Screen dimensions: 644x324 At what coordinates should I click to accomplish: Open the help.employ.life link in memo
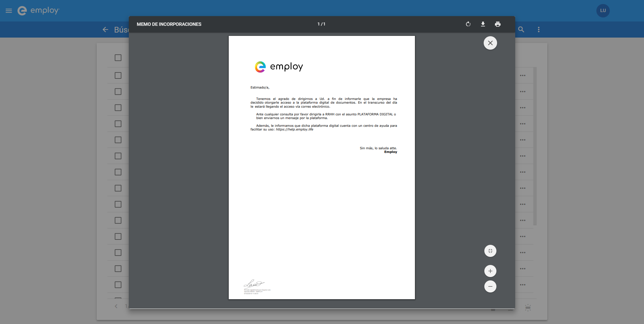(x=294, y=129)
